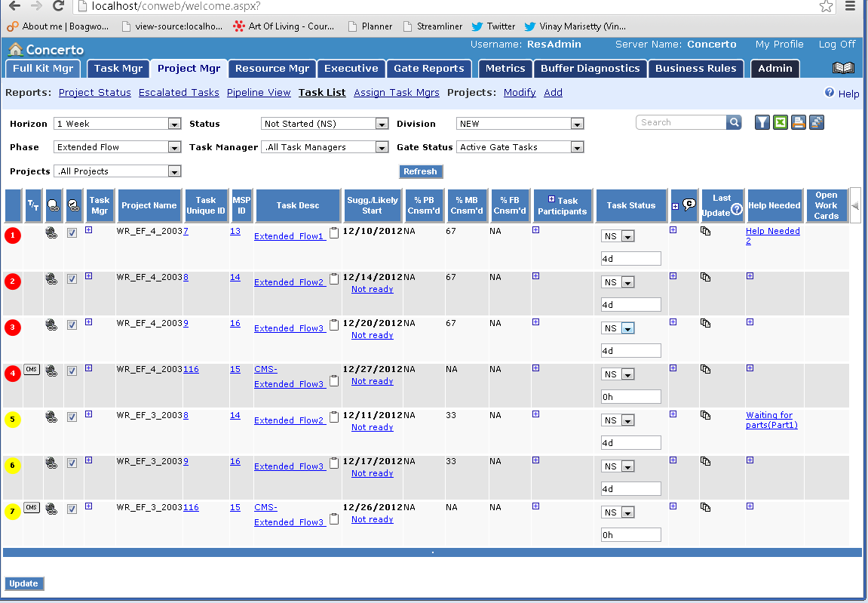Open the NS task status dropdown in row 1
Screen dimensions: 868x603
coord(618,236)
